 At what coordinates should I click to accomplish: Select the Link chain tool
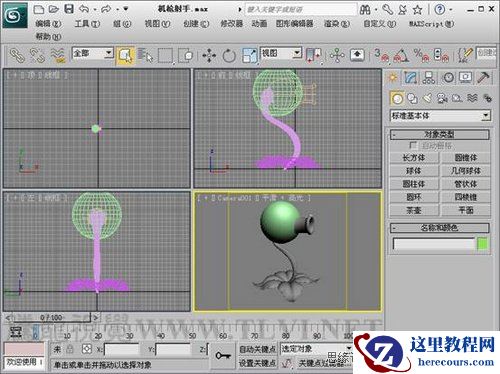(16, 55)
